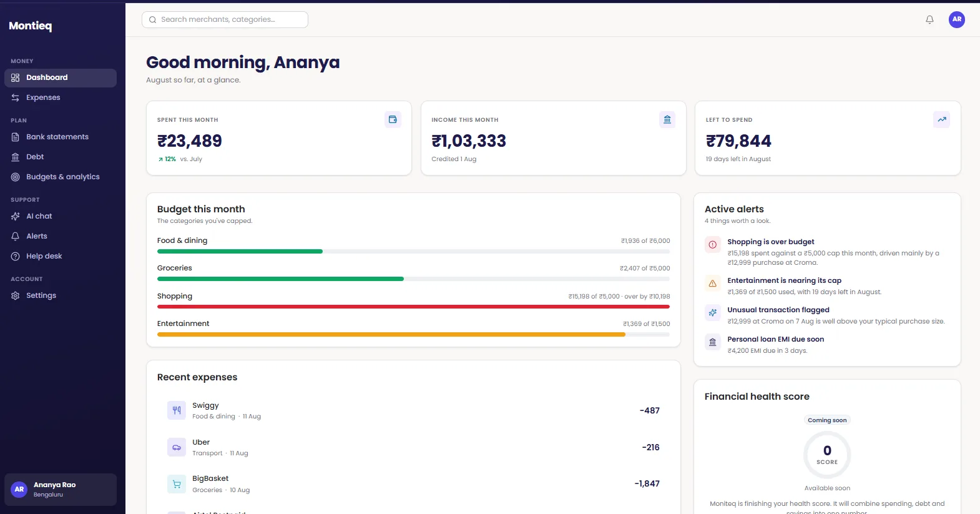Navigate to Debt section

click(61, 157)
